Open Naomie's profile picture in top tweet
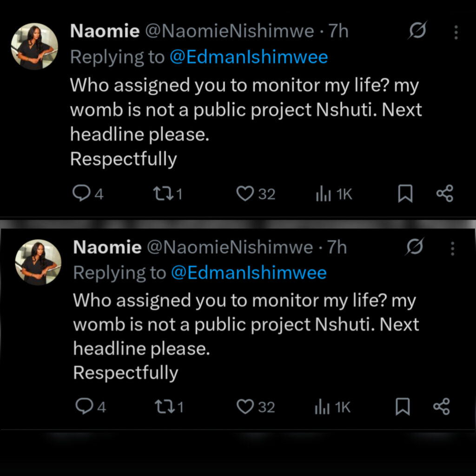 coord(34,46)
